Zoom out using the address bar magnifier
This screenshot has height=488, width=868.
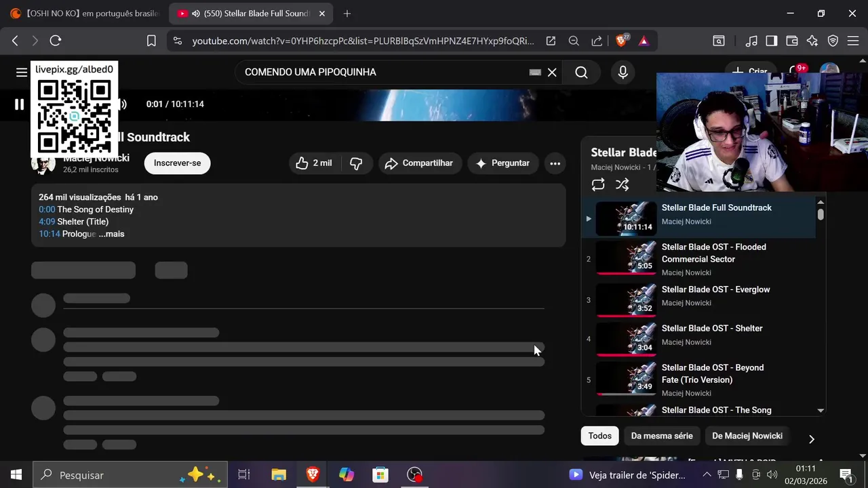[x=574, y=41]
